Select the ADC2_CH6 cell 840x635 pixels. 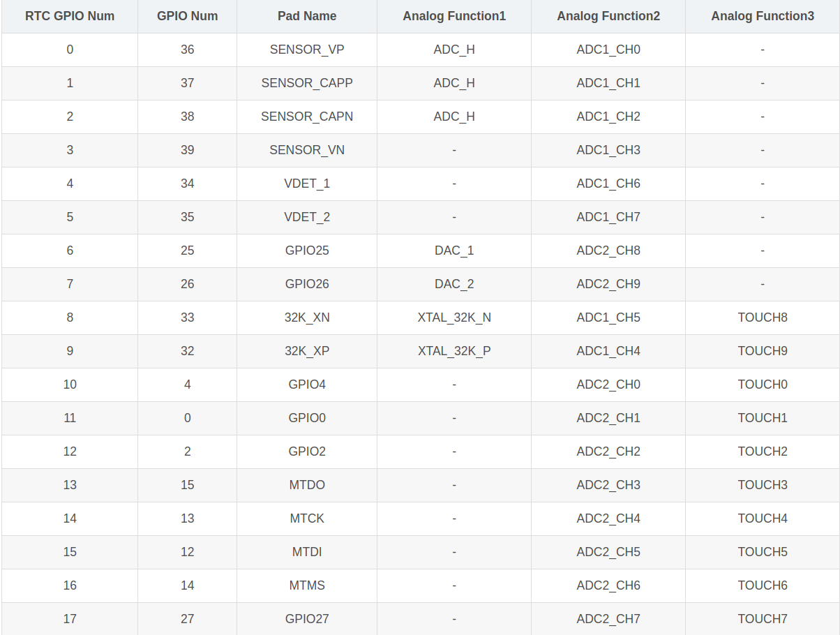click(x=608, y=585)
